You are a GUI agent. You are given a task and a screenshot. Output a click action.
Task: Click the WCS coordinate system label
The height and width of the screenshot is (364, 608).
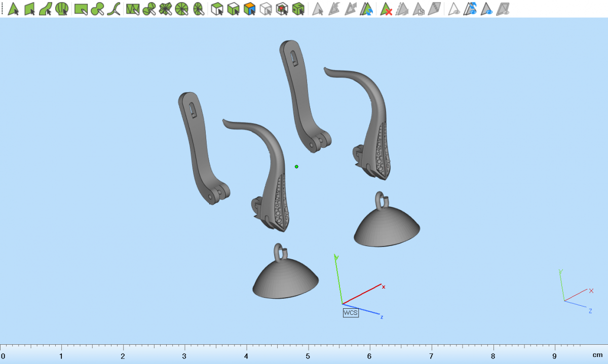(x=351, y=313)
